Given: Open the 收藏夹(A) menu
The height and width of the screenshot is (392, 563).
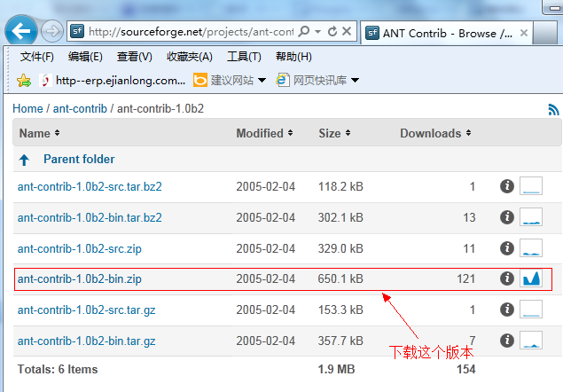Looking at the screenshot, I should (x=190, y=57).
